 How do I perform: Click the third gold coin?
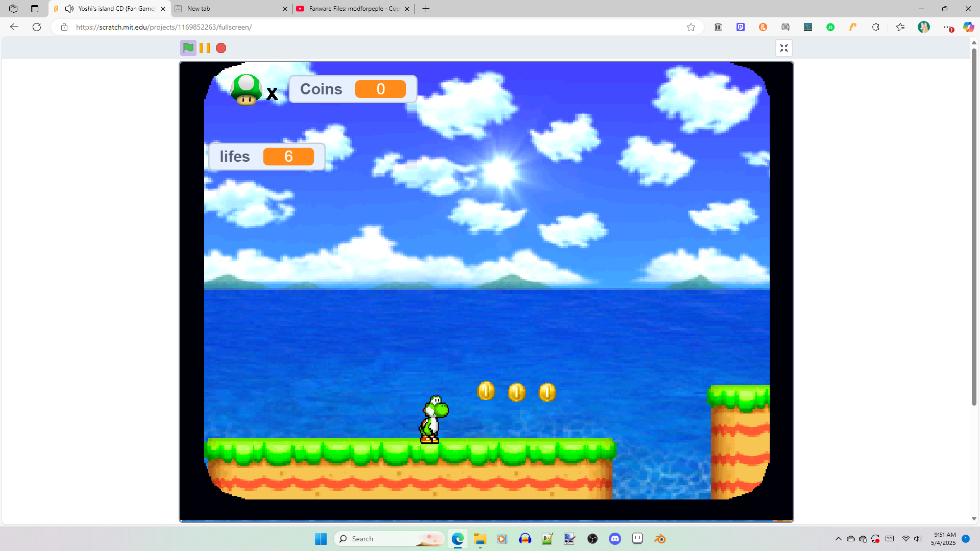547,392
